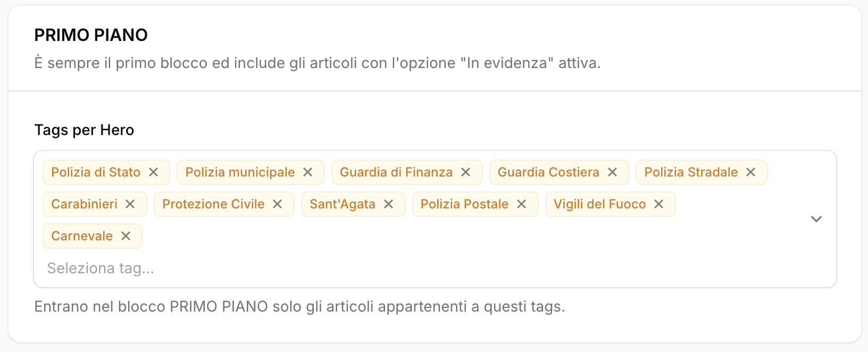868x352 pixels.
Task: Remove the Polizia Stradale tag
Action: tap(751, 172)
